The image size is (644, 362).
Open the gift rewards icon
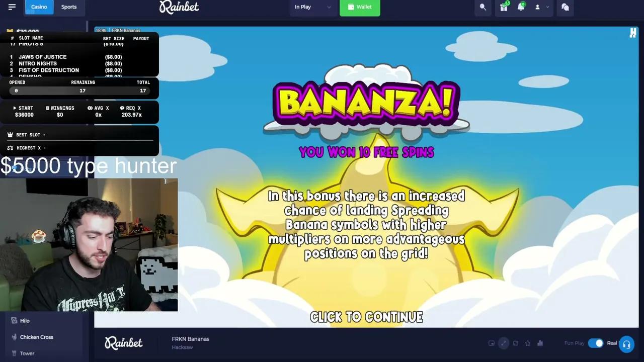tap(504, 7)
